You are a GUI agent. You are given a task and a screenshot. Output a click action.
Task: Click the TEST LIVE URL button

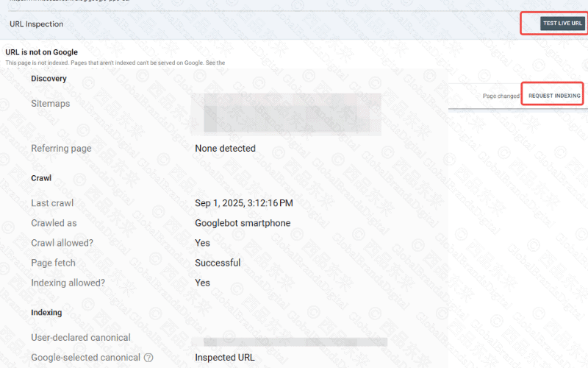(562, 24)
